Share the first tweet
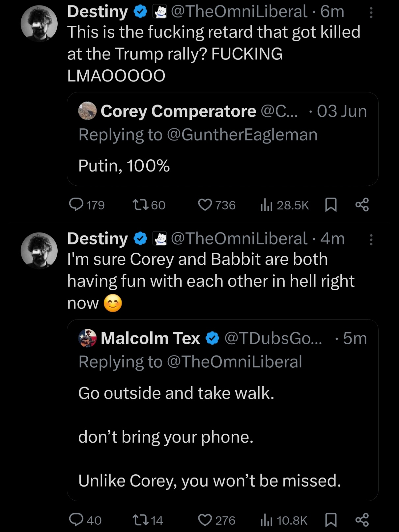 [362, 205]
